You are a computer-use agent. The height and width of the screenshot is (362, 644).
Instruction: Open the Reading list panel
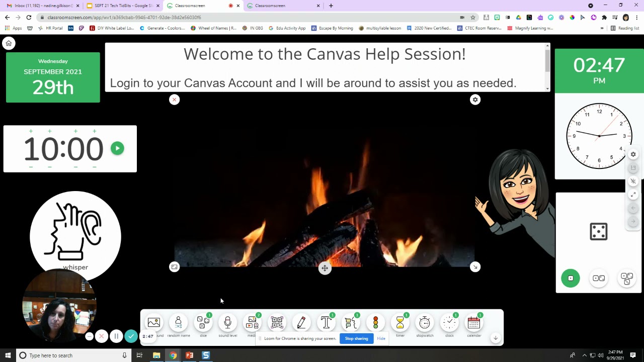tap(624, 28)
